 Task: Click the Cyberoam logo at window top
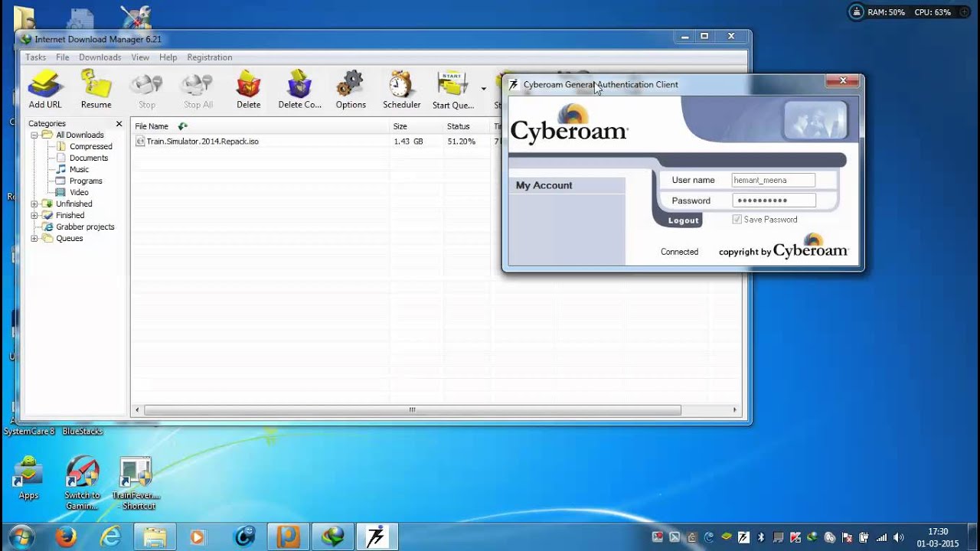(569, 125)
